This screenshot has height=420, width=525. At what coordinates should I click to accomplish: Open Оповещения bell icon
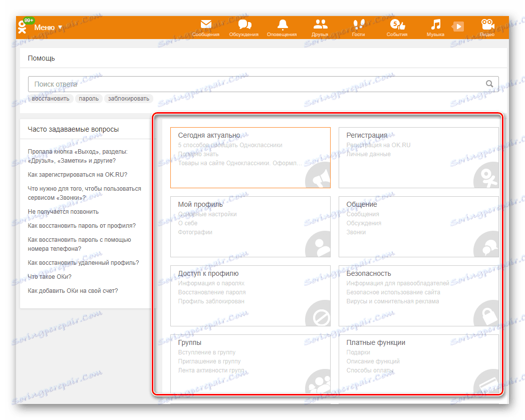(282, 25)
